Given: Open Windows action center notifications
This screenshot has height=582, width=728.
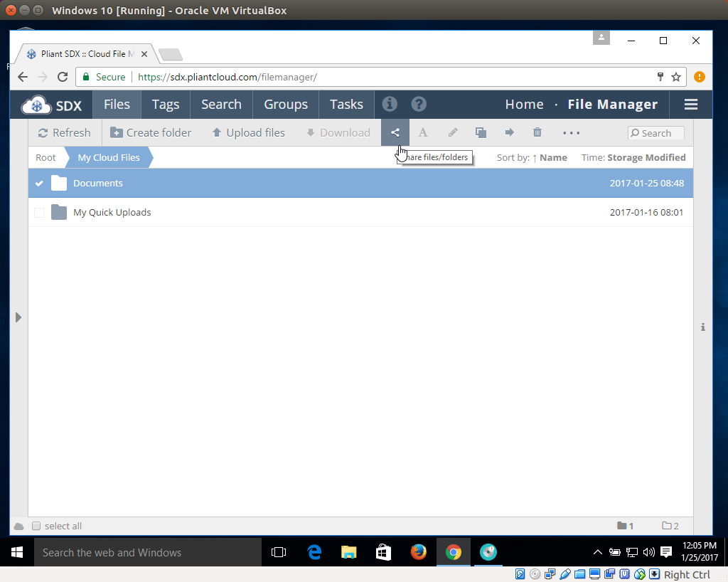Looking at the screenshot, I should 666,552.
